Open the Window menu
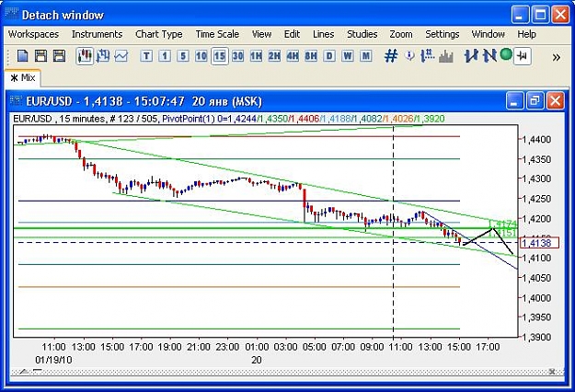 pos(489,34)
